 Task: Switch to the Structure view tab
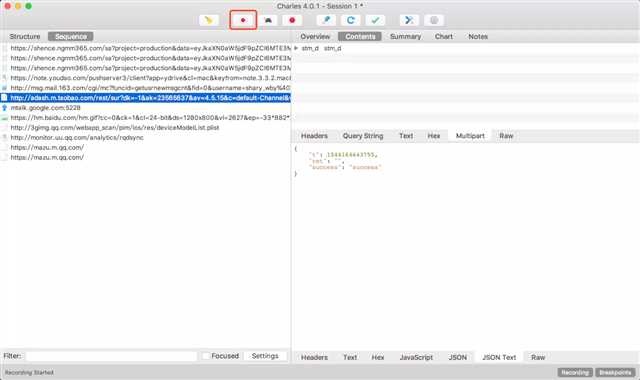click(x=25, y=36)
